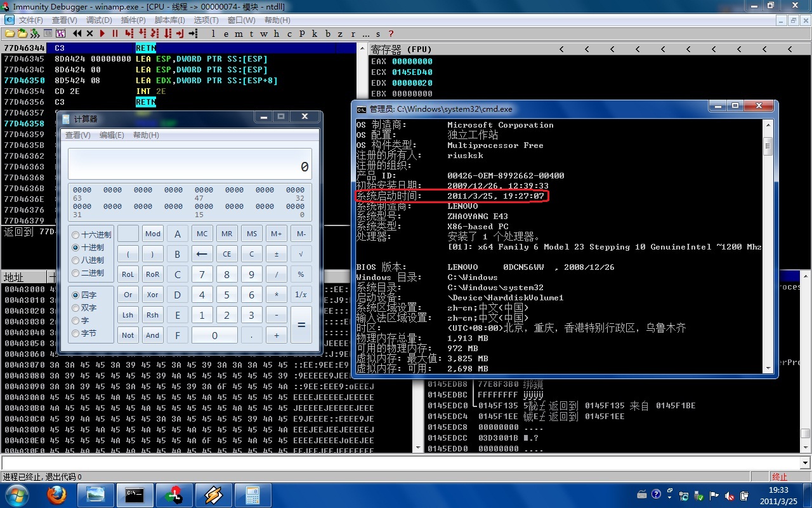
Task: Click the Calculator result display
Action: click(x=190, y=164)
